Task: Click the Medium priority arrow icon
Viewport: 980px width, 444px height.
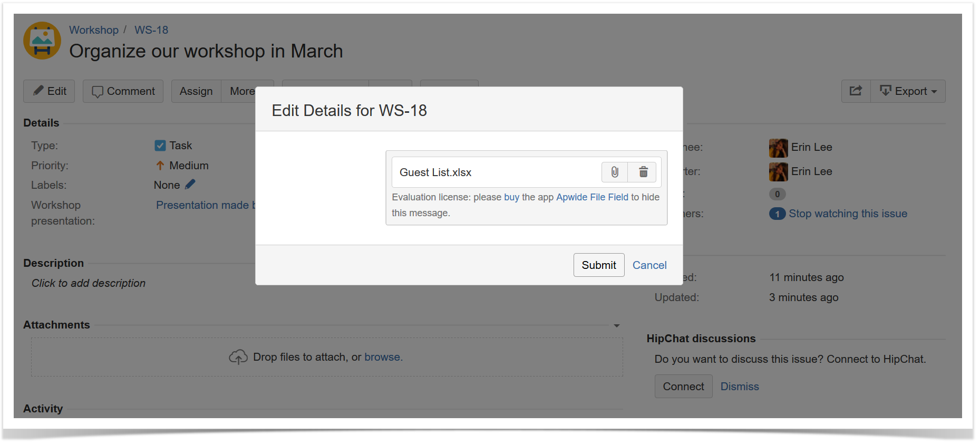Action: [x=160, y=166]
